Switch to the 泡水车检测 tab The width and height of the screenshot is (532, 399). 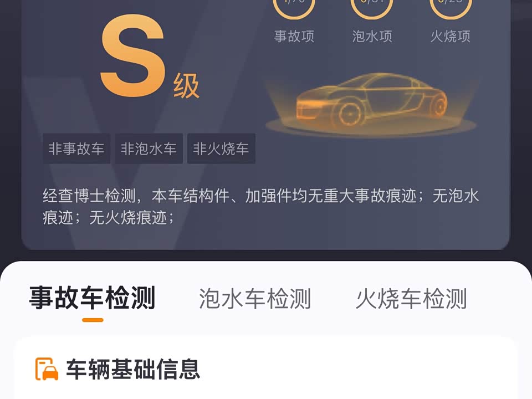(x=255, y=299)
